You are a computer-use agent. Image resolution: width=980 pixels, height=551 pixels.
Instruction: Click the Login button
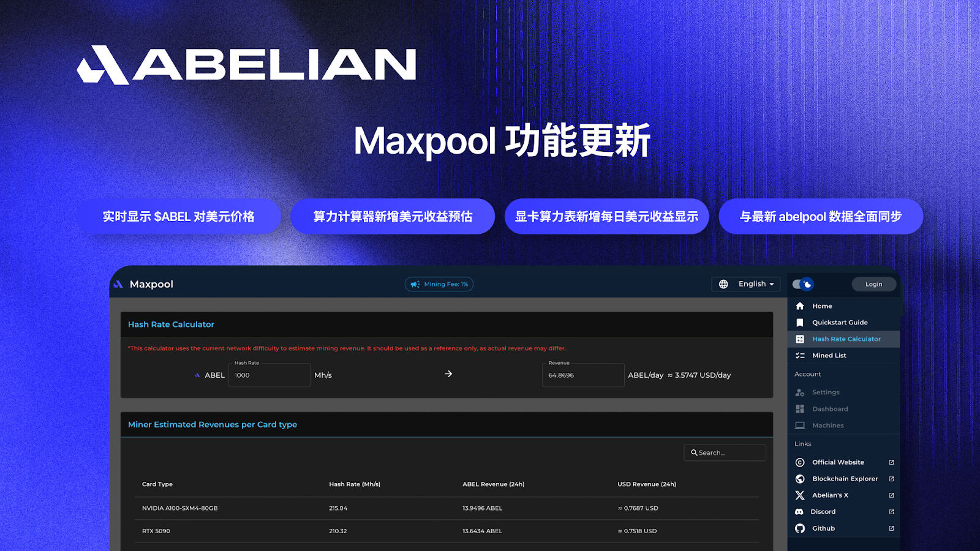tap(874, 284)
